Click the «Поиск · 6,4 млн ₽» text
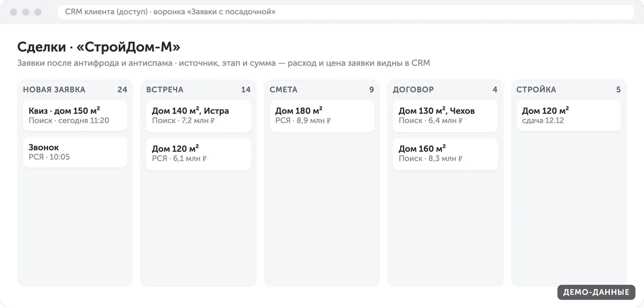The width and height of the screenshot is (644, 307). [431, 121]
